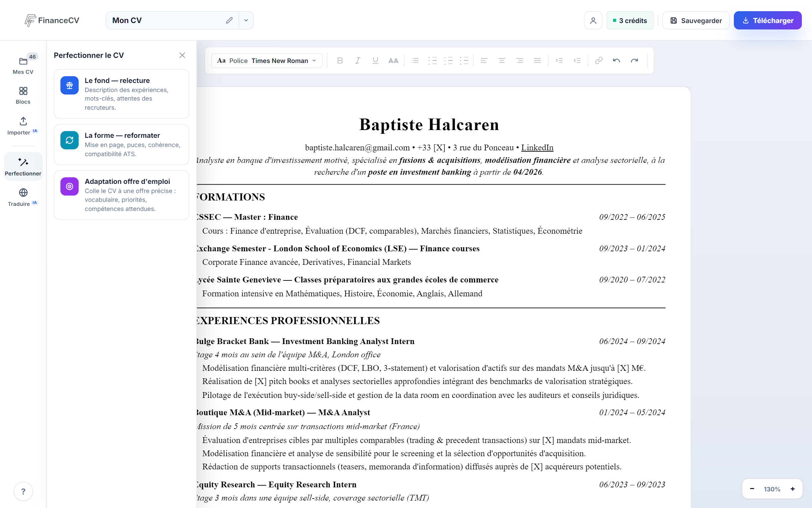Increase zoom with the plus button
The width and height of the screenshot is (812, 508).
click(x=792, y=489)
